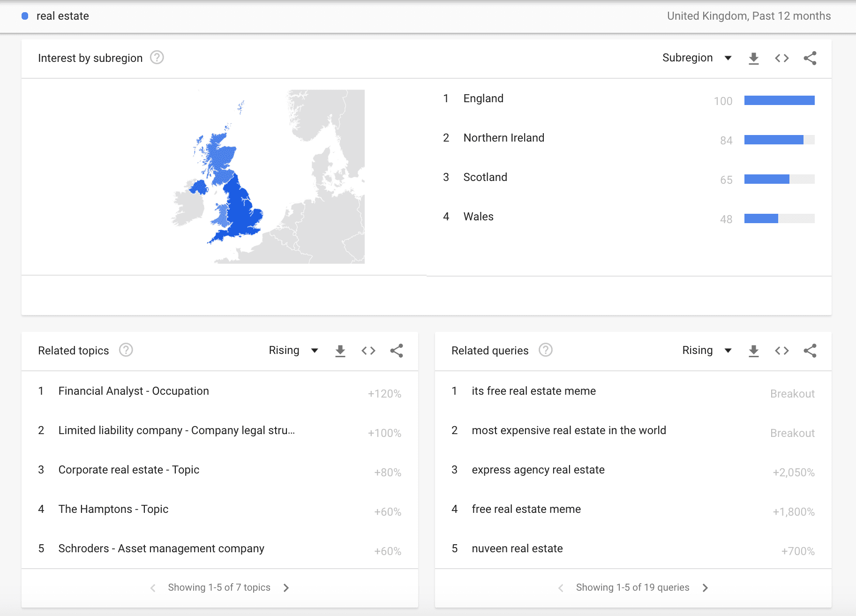This screenshot has width=856, height=616.
Task: Open Rising dropdown in Related topics
Action: coord(293,351)
